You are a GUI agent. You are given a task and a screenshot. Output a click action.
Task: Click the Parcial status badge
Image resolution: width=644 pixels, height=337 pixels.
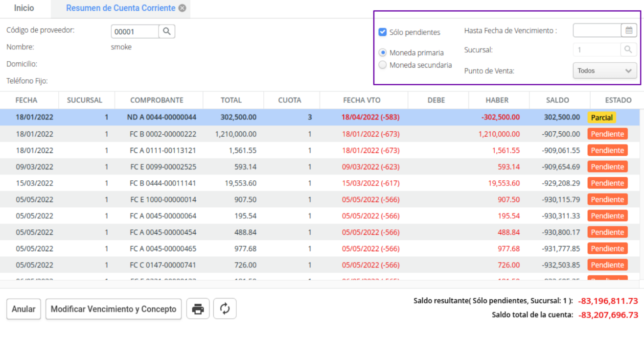(x=602, y=118)
